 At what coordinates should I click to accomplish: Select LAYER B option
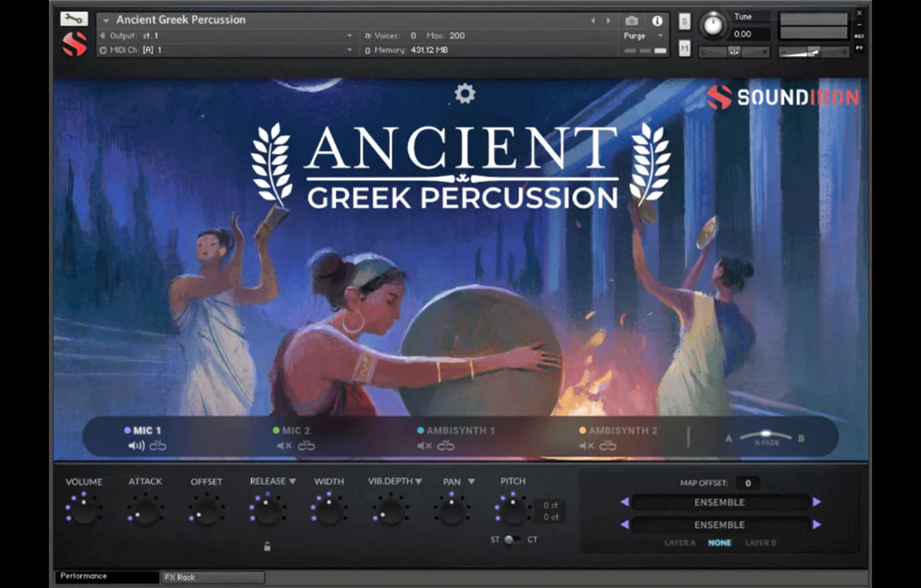760,543
